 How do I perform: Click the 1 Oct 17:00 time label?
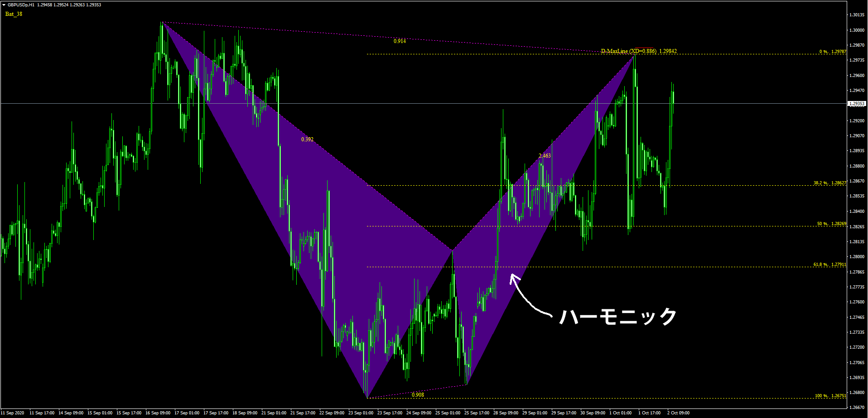[x=649, y=413]
